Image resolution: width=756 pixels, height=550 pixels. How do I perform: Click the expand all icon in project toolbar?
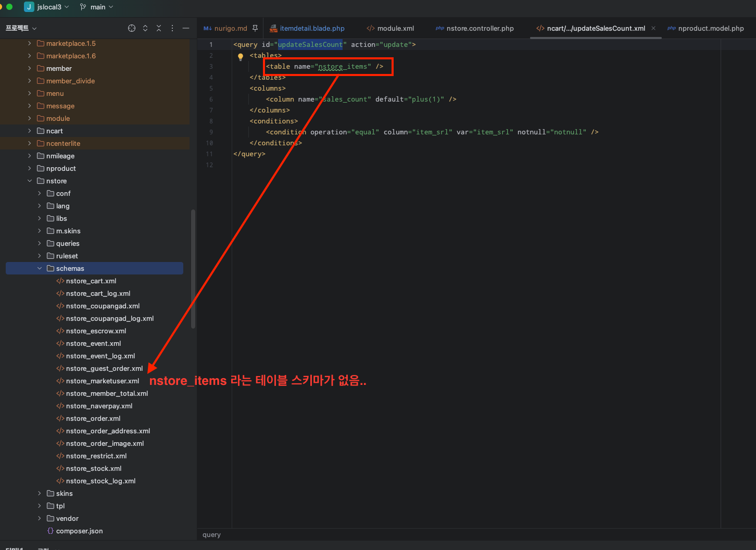coord(145,28)
